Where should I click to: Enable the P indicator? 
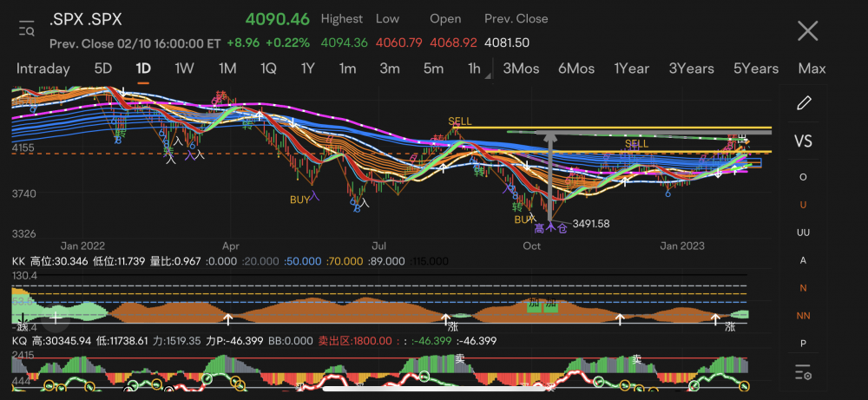point(804,344)
